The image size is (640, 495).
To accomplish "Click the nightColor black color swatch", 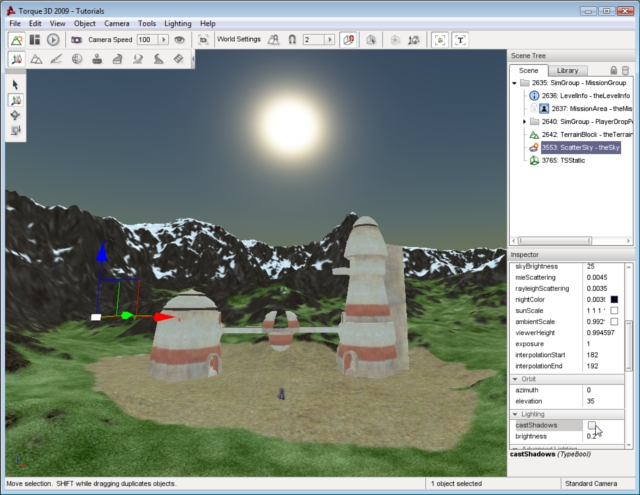I will coord(614,300).
